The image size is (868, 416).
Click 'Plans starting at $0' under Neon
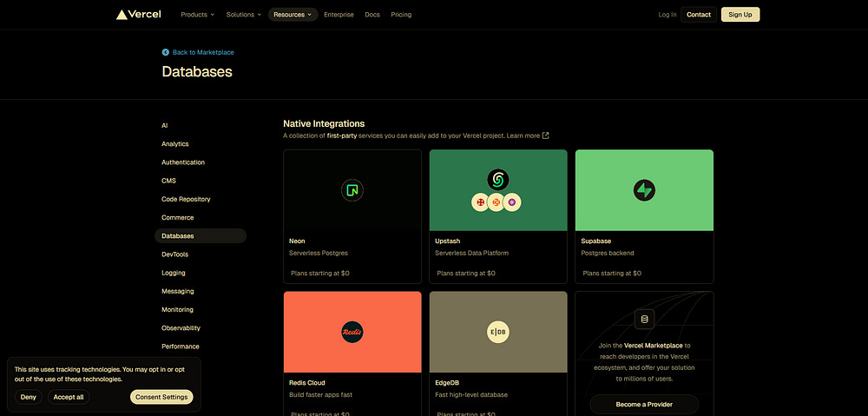pyautogui.click(x=320, y=273)
